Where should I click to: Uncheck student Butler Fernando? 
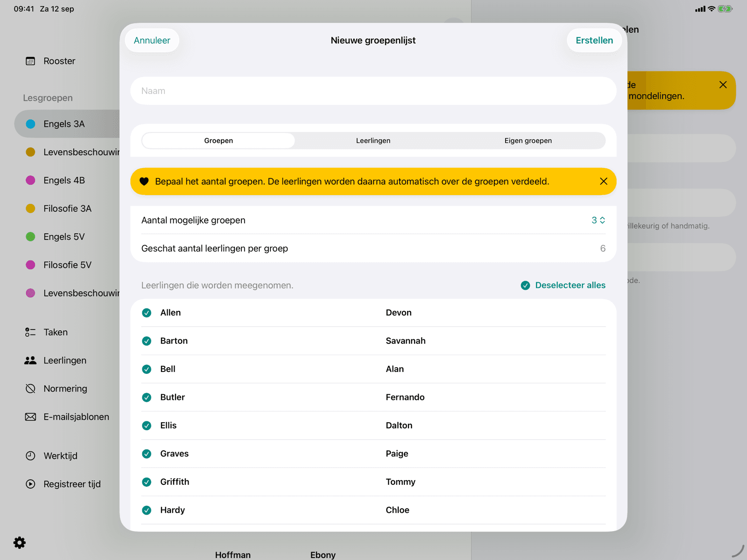tap(147, 397)
